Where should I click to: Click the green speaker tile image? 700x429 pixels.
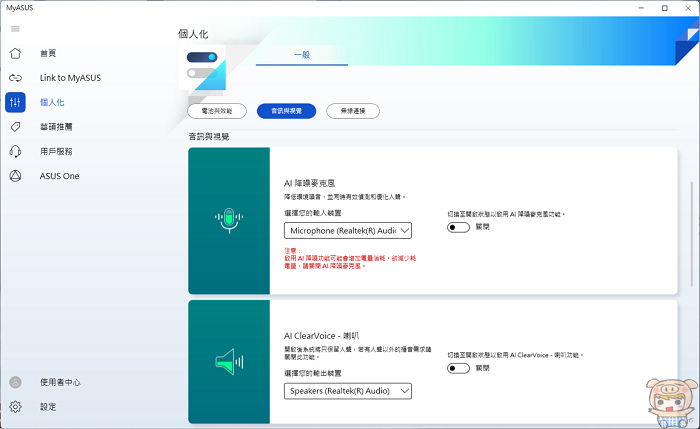[x=229, y=362]
